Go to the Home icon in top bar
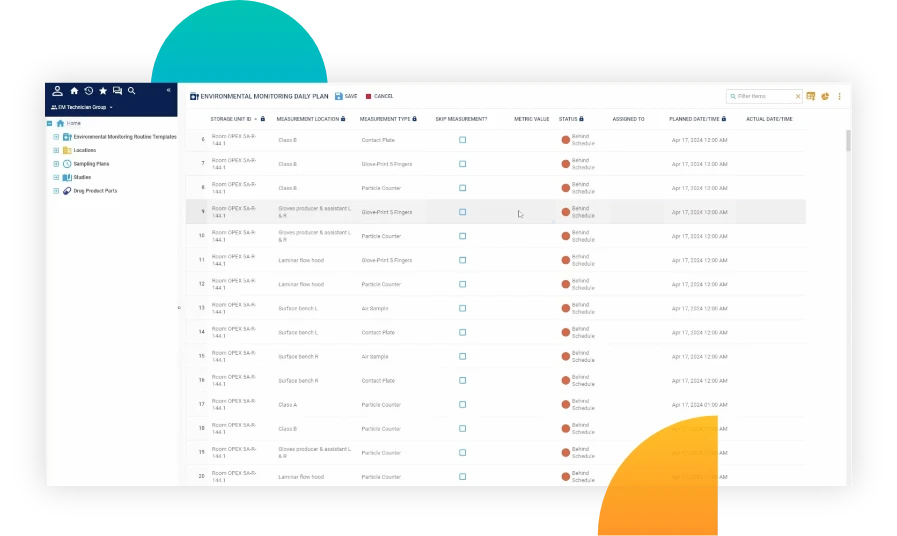Image resolution: width=897 pixels, height=536 pixels. click(74, 91)
